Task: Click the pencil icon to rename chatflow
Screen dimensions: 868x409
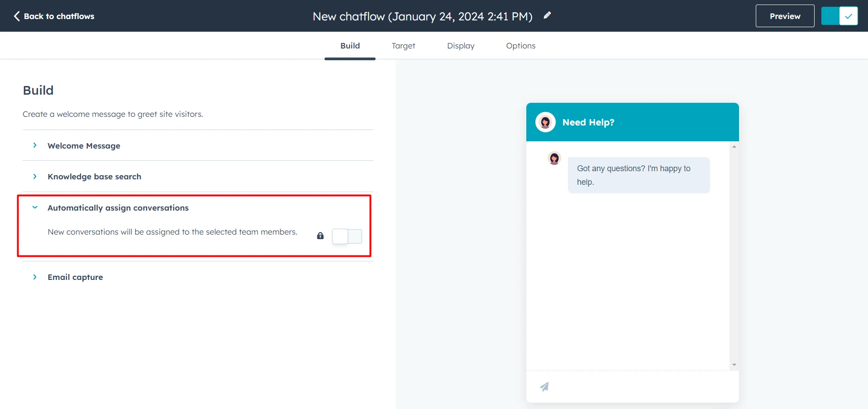Action: tap(547, 15)
